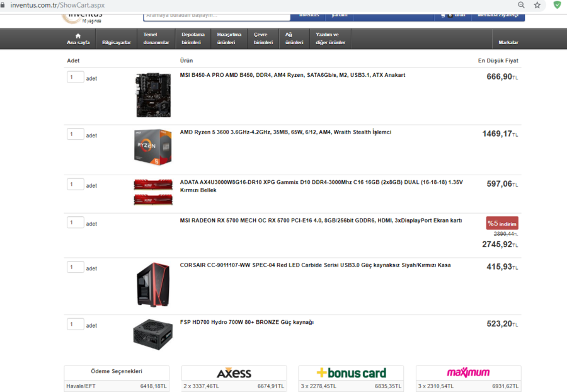Image resolution: width=567 pixels, height=392 pixels.
Task: Click the 597,06 TL price
Action: tap(502, 184)
